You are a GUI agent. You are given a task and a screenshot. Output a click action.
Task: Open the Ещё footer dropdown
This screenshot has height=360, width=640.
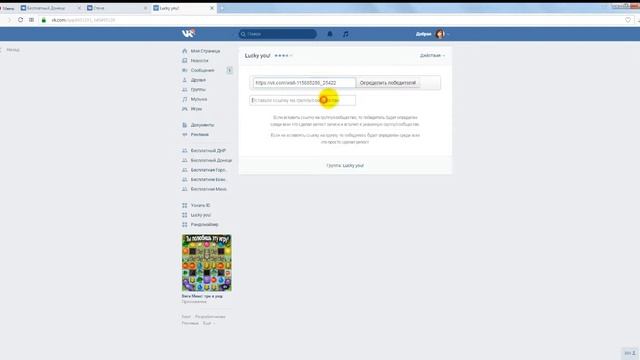tap(209, 323)
